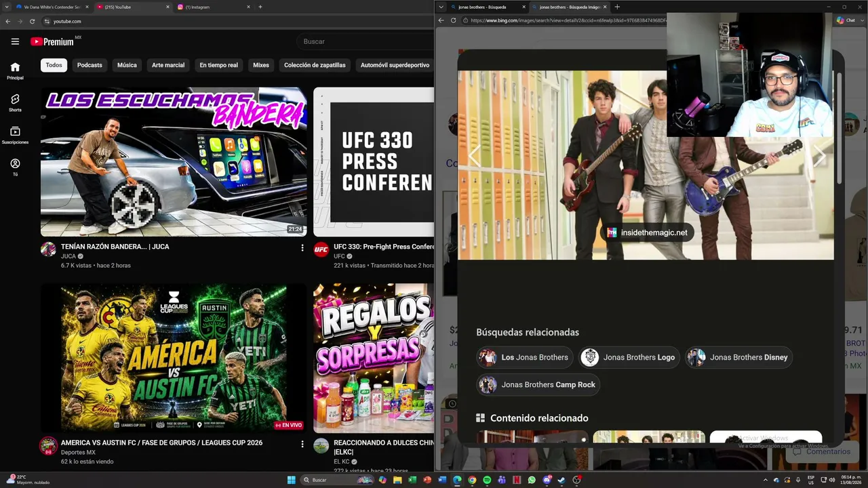Screen dimensions: 868x488
Task: Show the next Bing image result
Action: (820, 157)
